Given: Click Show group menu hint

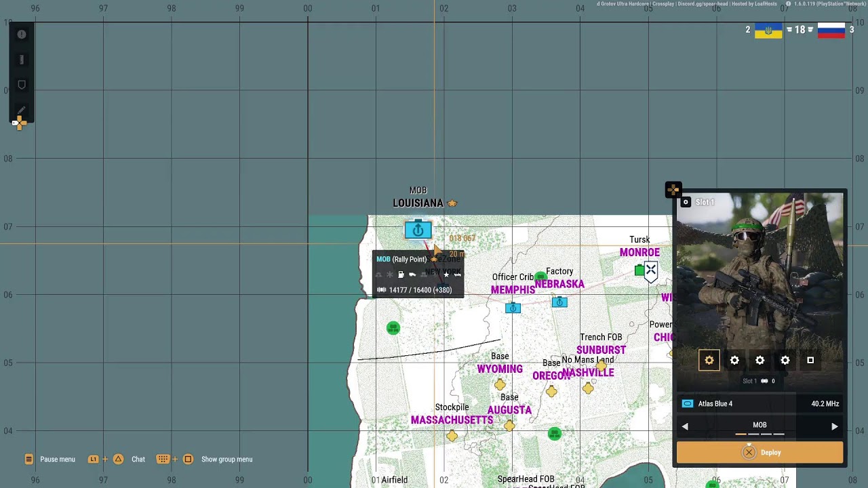Looking at the screenshot, I should 204,460.
